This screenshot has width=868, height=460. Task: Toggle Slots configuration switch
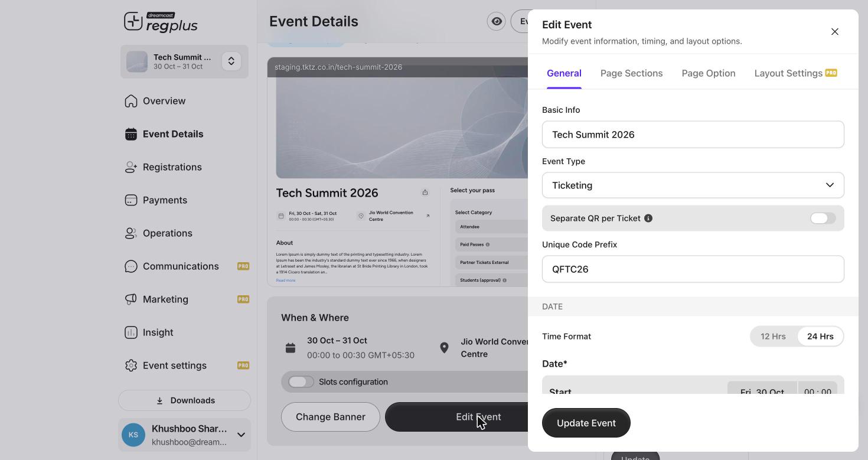[x=301, y=382]
